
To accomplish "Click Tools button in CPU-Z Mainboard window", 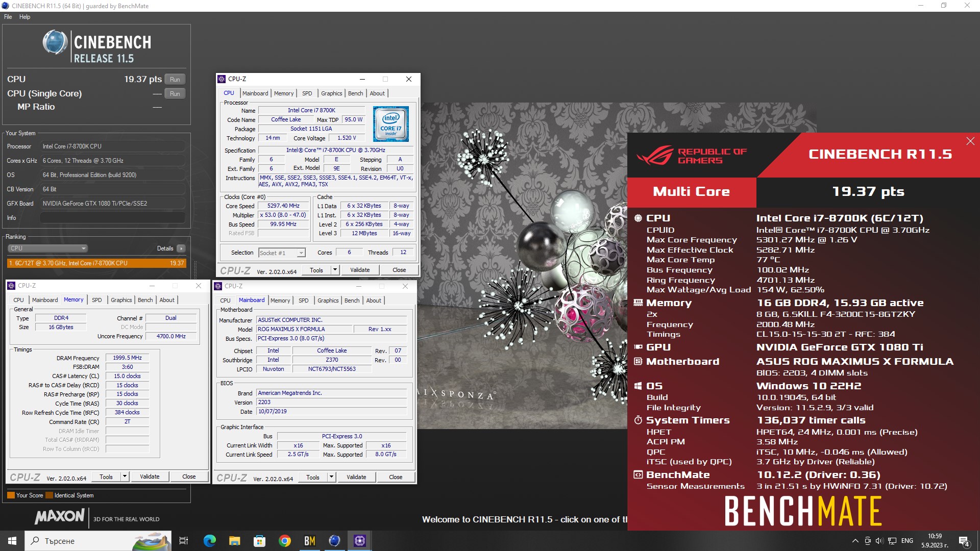I will pos(313,477).
